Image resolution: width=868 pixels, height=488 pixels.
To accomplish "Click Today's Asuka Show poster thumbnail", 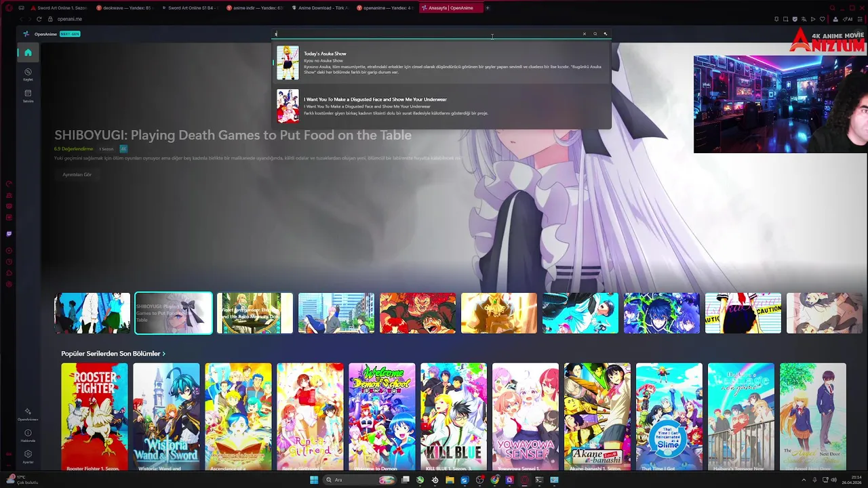I will pos(288,62).
